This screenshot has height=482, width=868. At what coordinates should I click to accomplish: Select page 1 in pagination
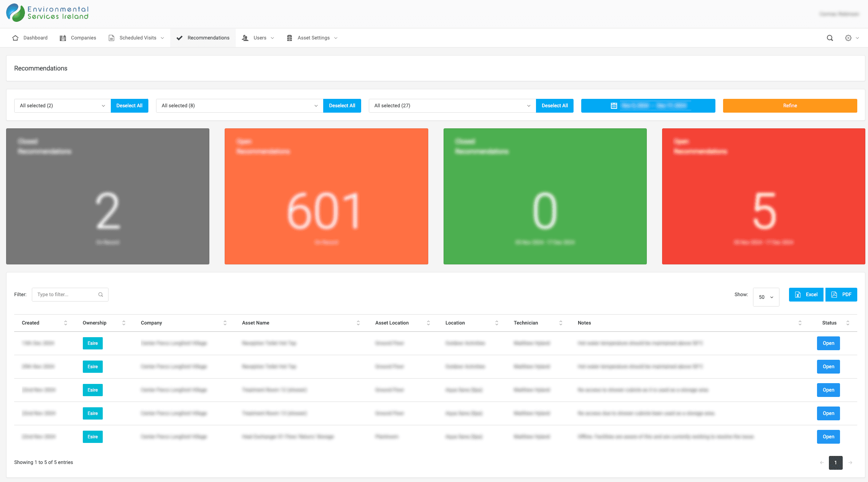tap(836, 463)
